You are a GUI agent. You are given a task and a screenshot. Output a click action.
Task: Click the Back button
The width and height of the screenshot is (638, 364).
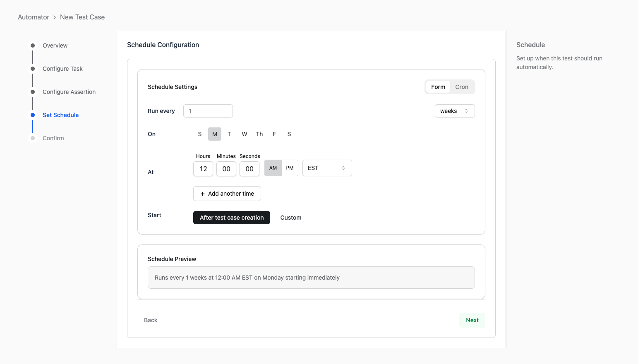pyautogui.click(x=151, y=320)
